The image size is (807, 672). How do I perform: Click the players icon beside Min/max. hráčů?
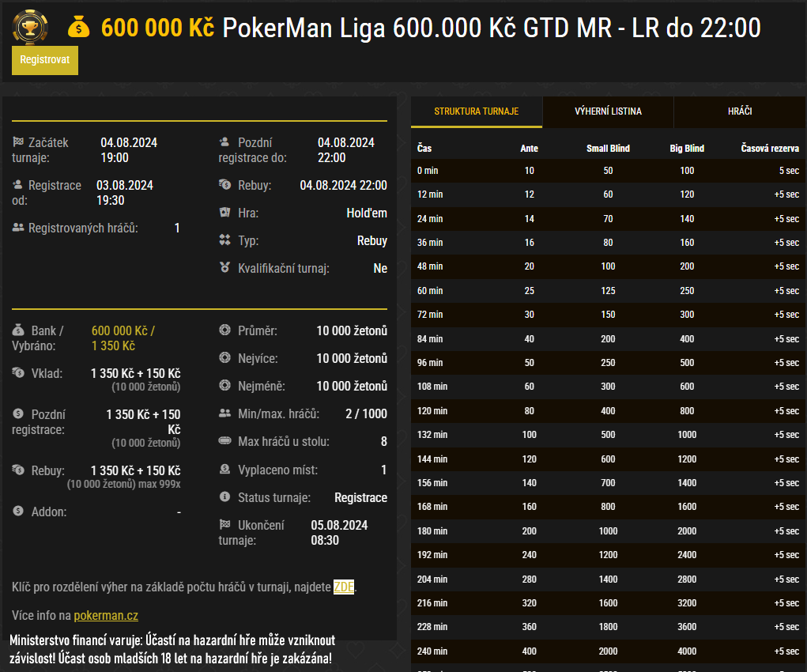coord(224,413)
